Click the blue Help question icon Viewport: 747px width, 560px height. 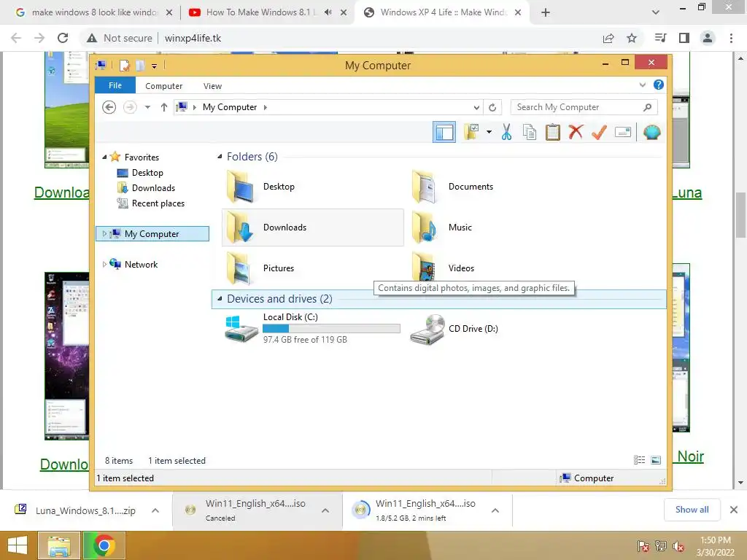[659, 85]
